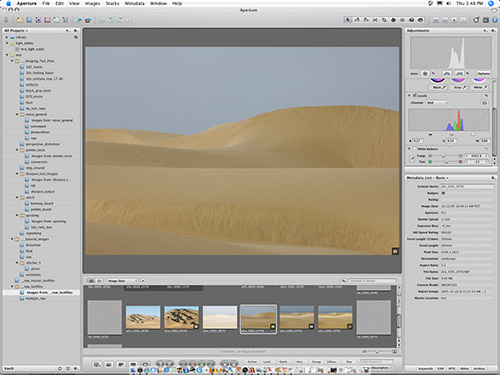This screenshot has height=375, width=500.
Task: Select the multiple_raw album
Action: 36,298
